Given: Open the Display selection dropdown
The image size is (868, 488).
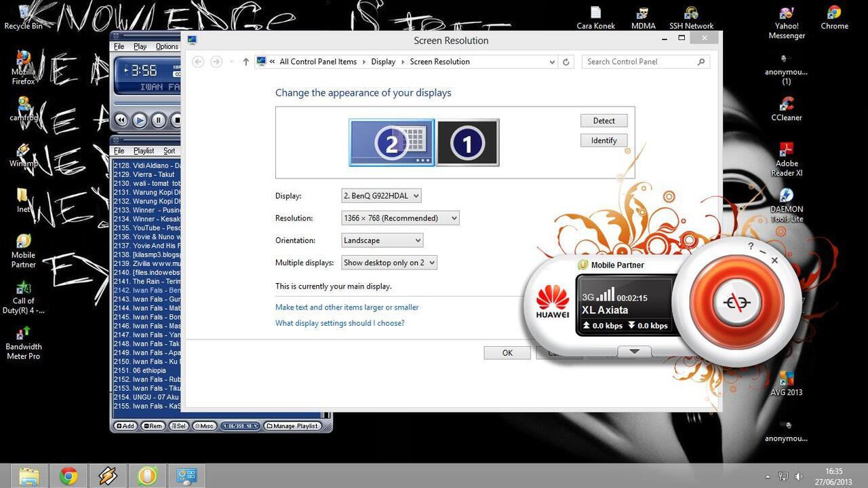Looking at the screenshot, I should 381,195.
